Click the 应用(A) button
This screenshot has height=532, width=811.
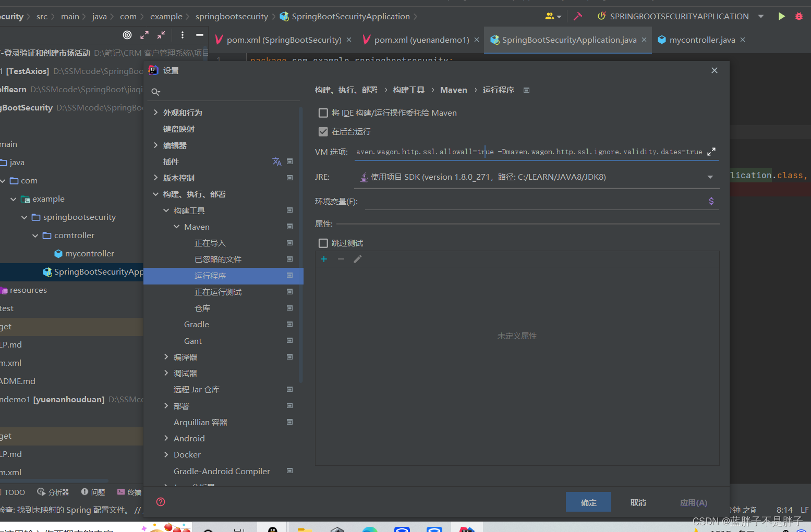click(x=694, y=502)
